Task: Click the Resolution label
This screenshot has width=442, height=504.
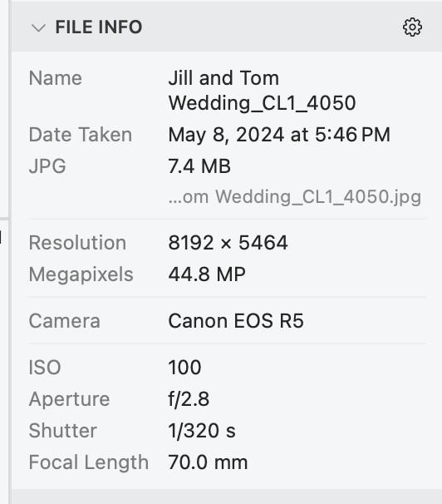Action: 77,242
